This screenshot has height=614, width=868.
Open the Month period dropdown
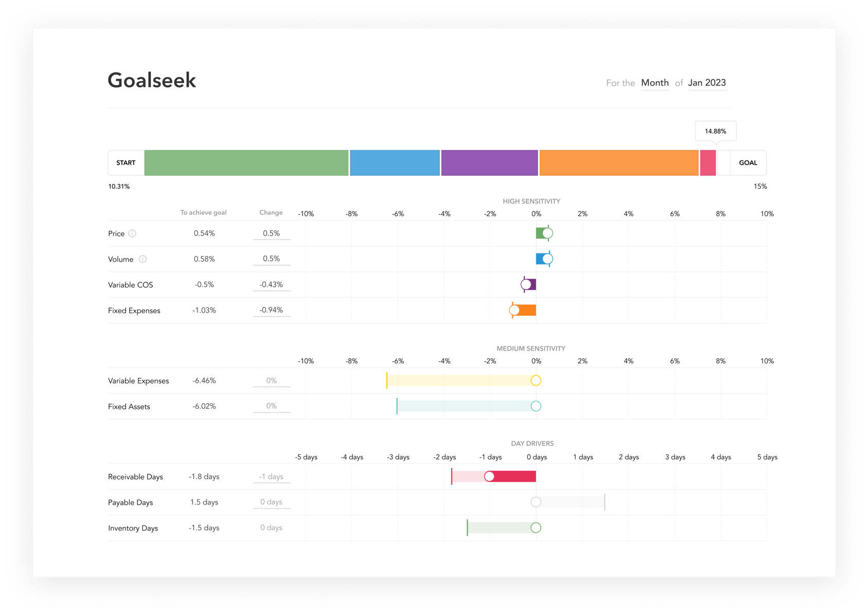(x=655, y=83)
